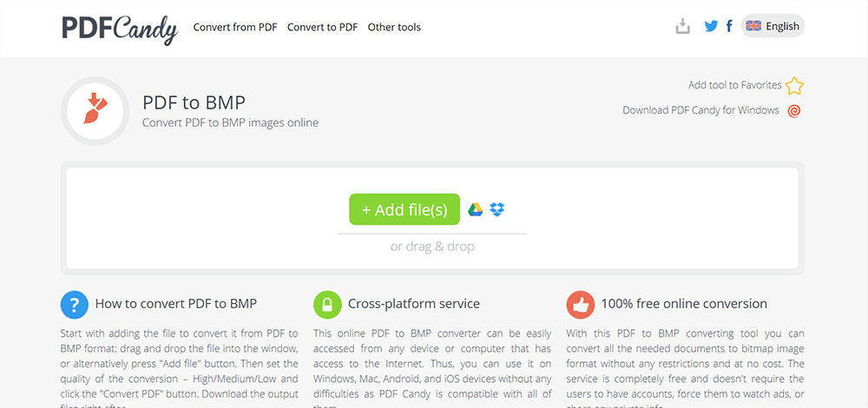The image size is (868, 408).
Task: Click the star to favorite this tool
Action: tap(794, 86)
